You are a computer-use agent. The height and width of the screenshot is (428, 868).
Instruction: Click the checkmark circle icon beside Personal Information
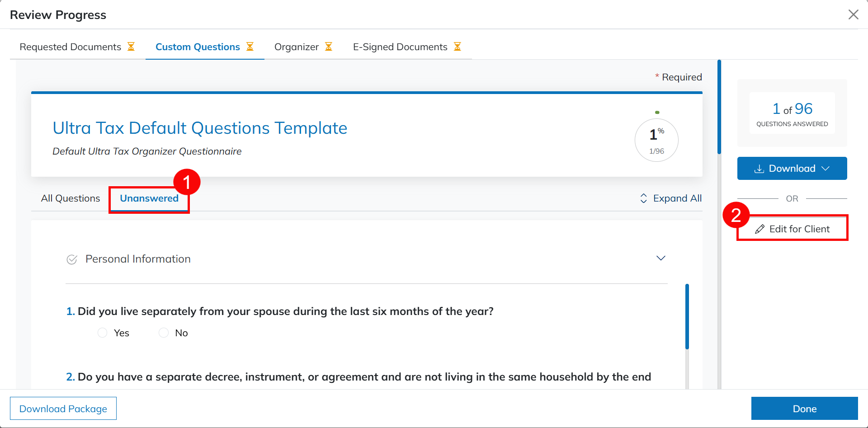pos(72,259)
